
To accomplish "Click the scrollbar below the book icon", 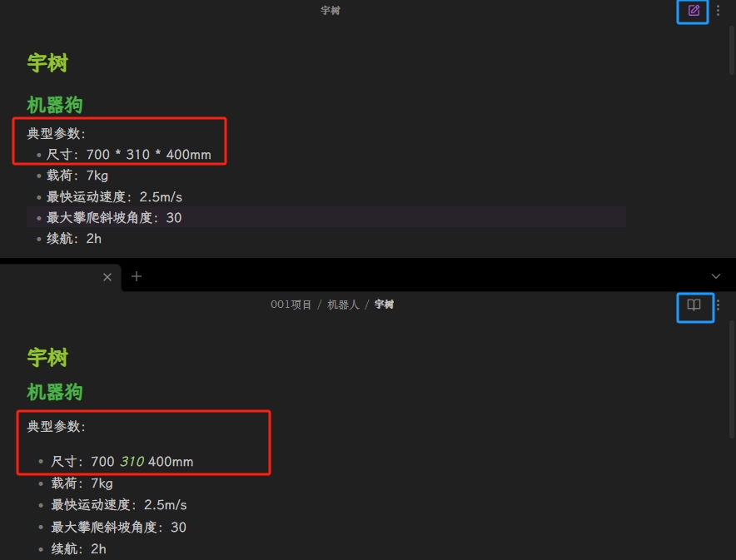I will 732,379.
